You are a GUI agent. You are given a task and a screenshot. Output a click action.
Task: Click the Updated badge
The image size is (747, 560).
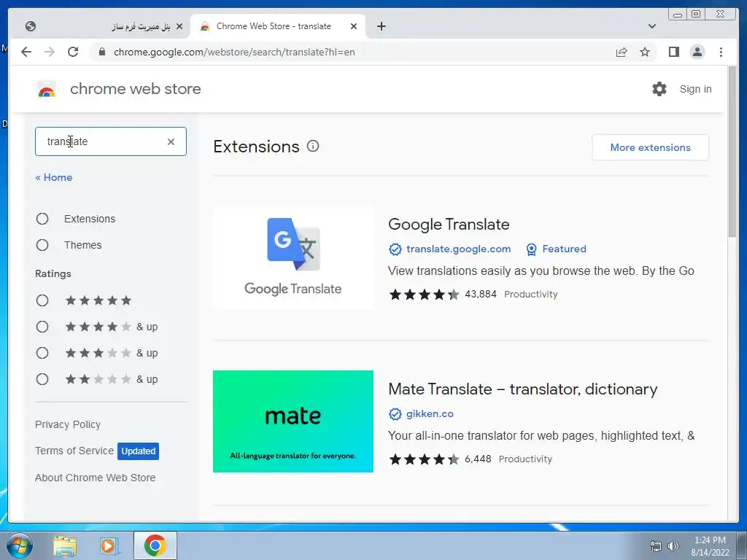[138, 451]
